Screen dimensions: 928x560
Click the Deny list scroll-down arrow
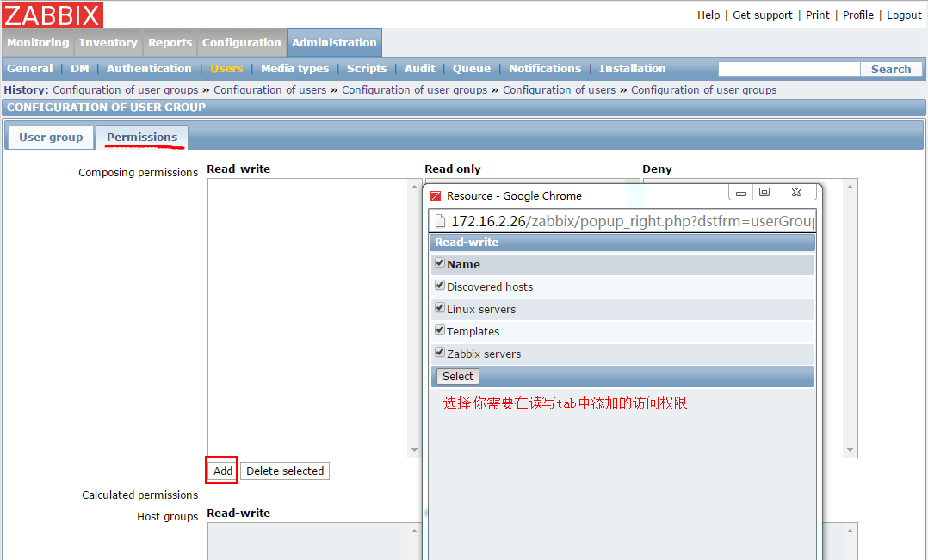851,450
